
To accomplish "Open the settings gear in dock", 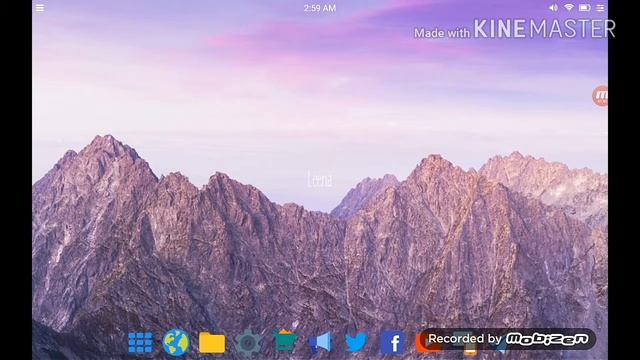I will point(248,343).
